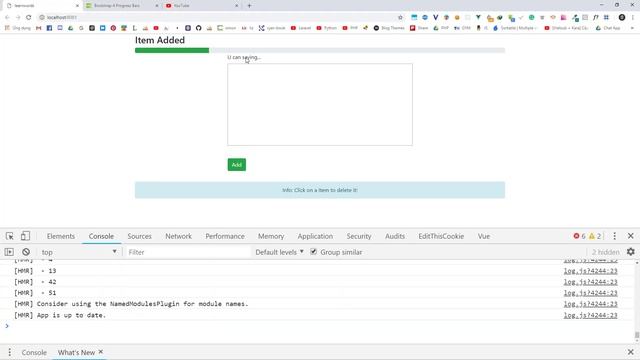
Task: View site information for localhost
Action: [x=42, y=17]
